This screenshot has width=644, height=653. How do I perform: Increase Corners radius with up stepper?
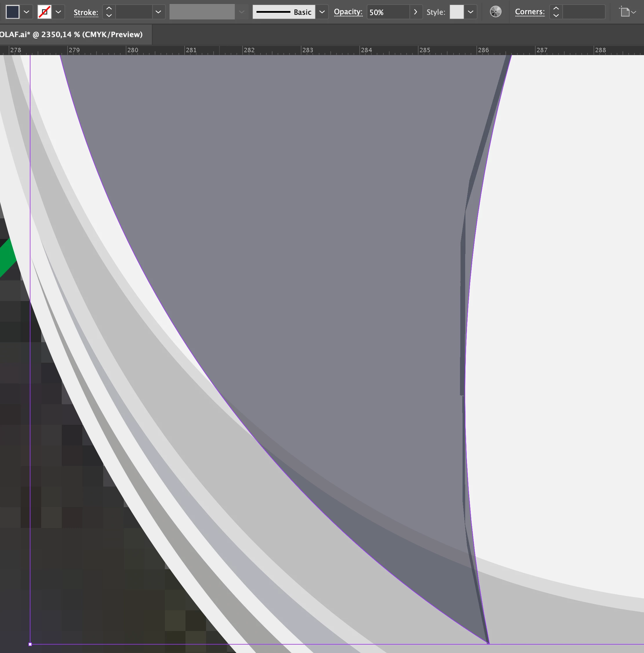(556, 8)
